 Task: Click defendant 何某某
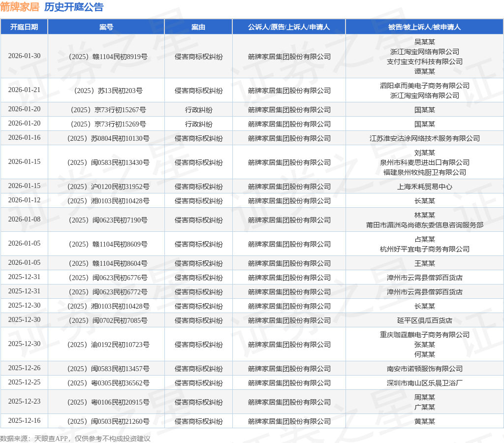(424, 354)
